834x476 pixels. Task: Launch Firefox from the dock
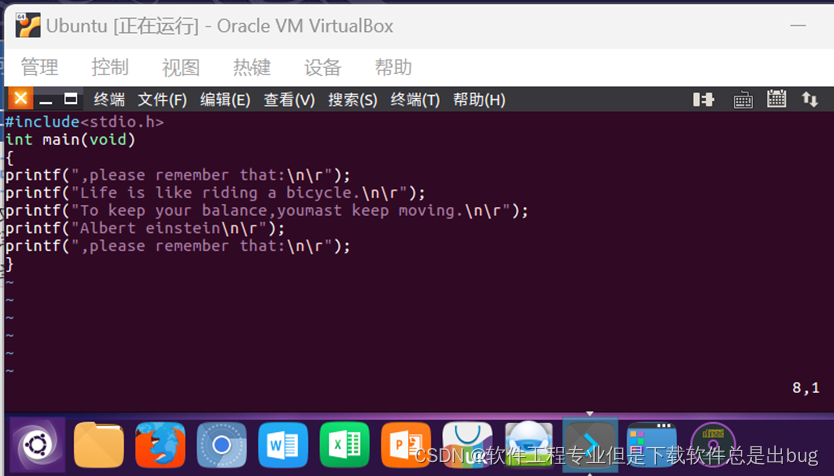160,445
